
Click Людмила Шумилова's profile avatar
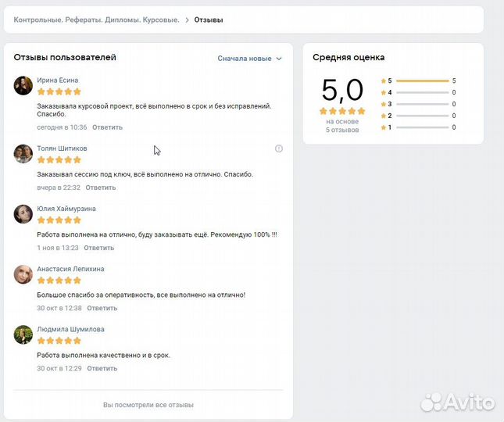[x=23, y=334]
